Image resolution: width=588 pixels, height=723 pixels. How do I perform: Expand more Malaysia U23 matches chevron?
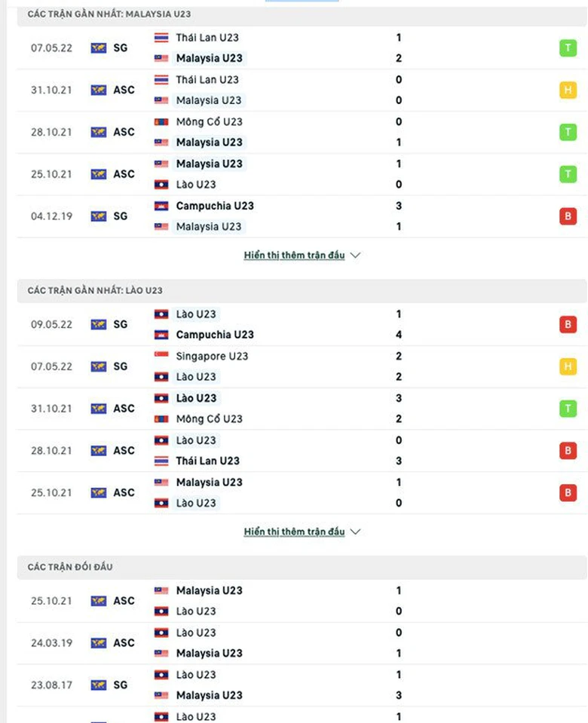tap(356, 256)
